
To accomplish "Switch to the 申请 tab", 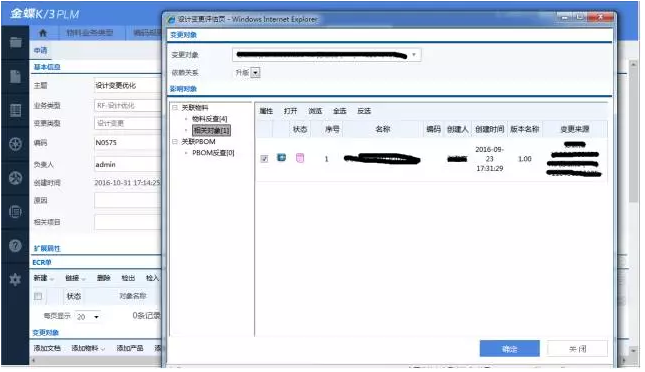I will click(x=41, y=51).
